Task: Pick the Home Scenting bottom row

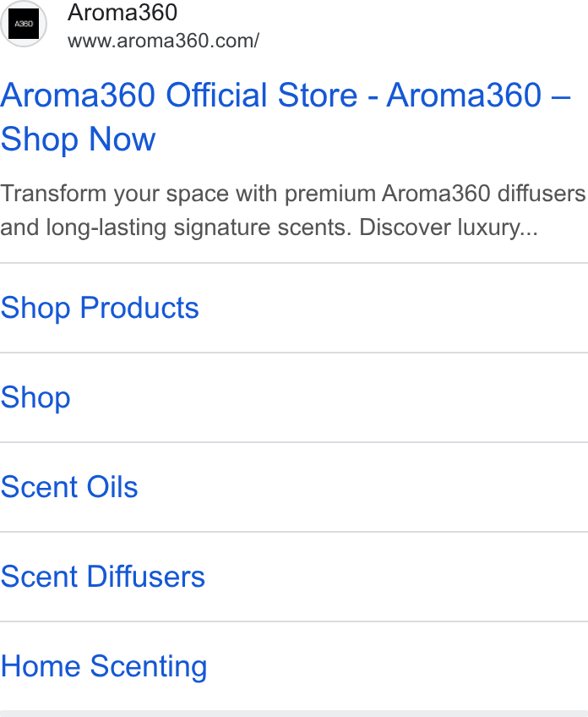Action: pos(294,666)
